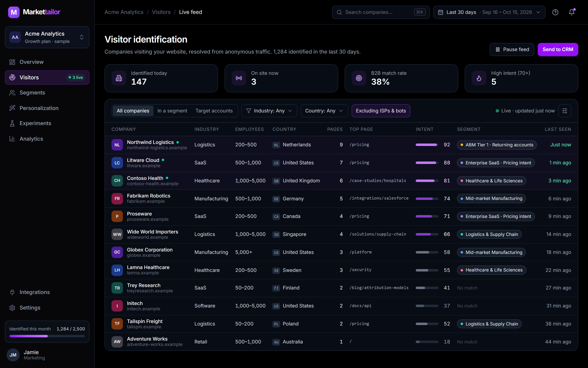
Task: Switch to In a segment filter
Action: coord(172,111)
